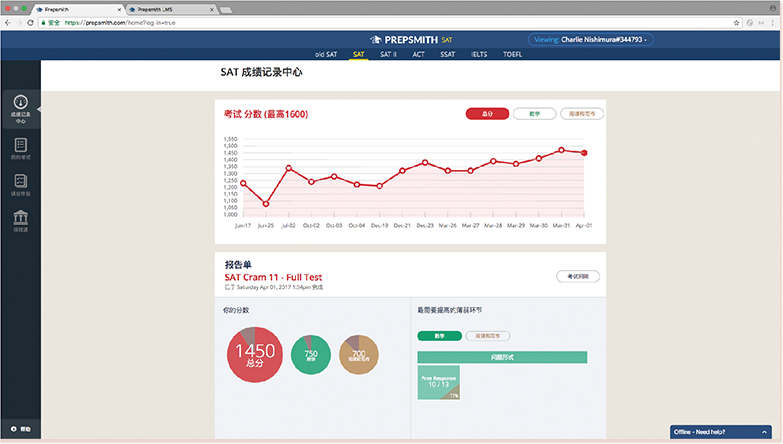Screen dimensions: 783x444
Task: Click the tan 700 reading writing pie
Action: (359, 355)
